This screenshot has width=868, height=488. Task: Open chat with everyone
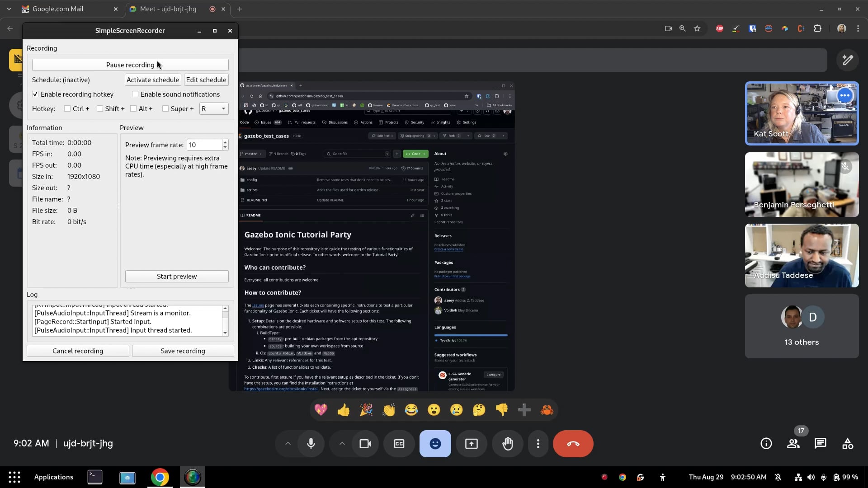(x=821, y=444)
